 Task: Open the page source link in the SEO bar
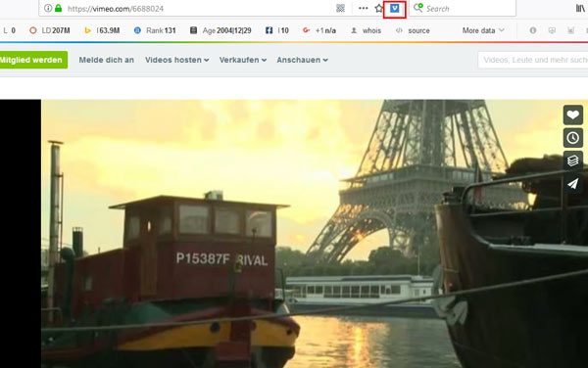pyautogui.click(x=413, y=30)
